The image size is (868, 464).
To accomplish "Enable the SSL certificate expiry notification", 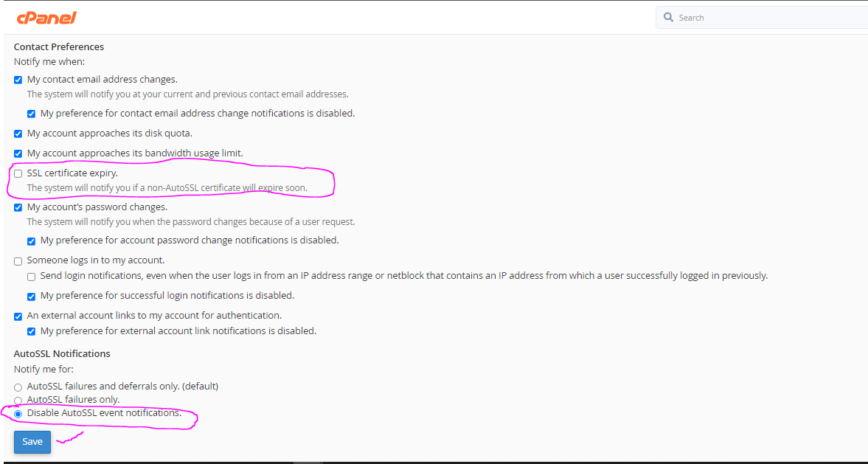I will pyautogui.click(x=18, y=173).
